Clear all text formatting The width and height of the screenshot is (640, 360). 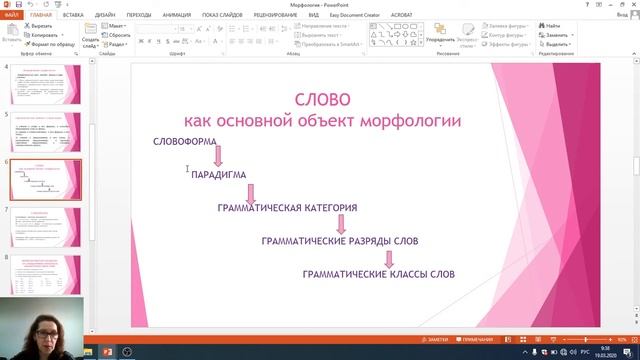pyautogui.click(x=220, y=29)
